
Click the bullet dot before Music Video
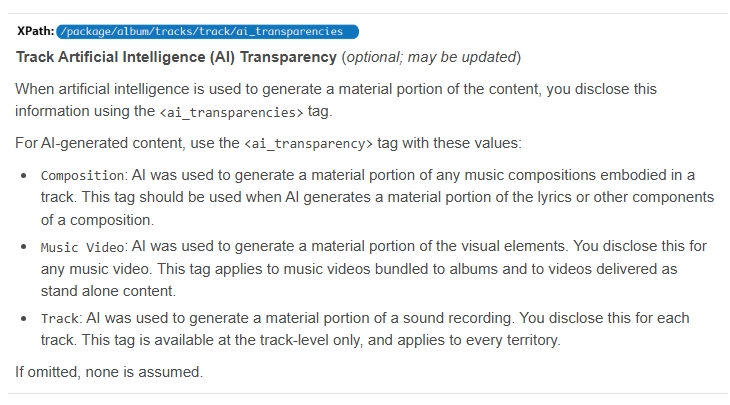(24, 246)
